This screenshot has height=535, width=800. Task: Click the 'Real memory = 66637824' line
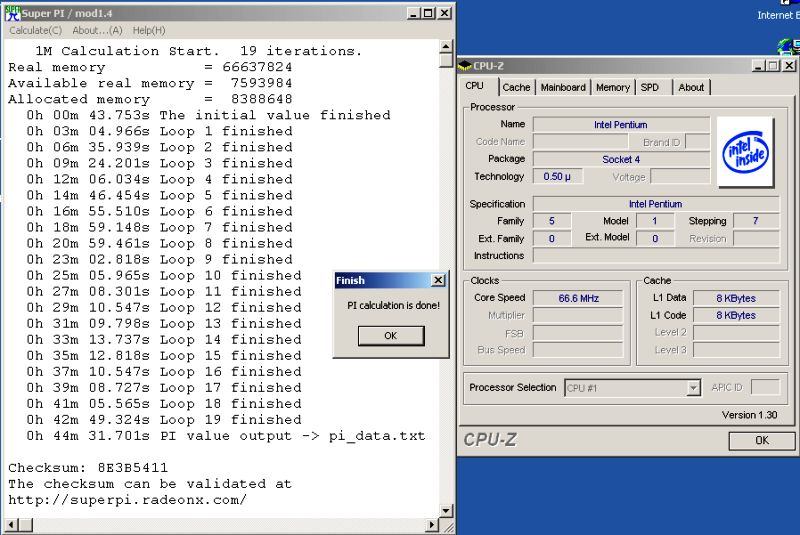point(151,67)
